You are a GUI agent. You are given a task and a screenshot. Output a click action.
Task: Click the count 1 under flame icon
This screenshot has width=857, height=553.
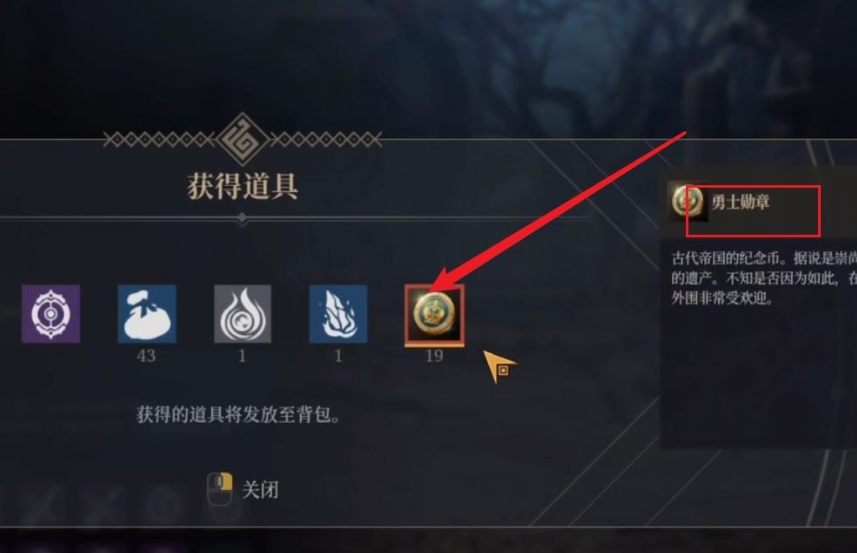point(242,356)
